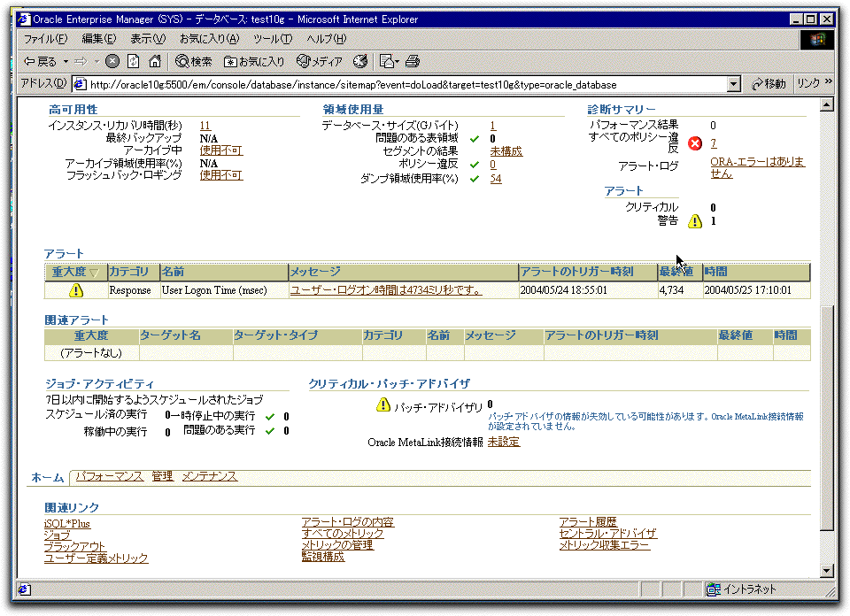Image resolution: width=850 pixels, height=616 pixels.
Task: Click the 未構成 segment result link
Action: click(506, 151)
